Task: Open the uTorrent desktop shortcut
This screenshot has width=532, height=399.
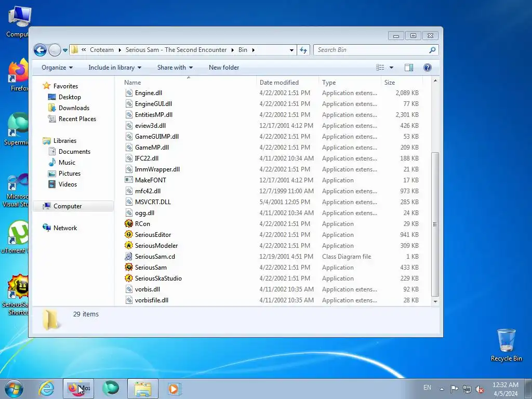Action: coord(16,237)
